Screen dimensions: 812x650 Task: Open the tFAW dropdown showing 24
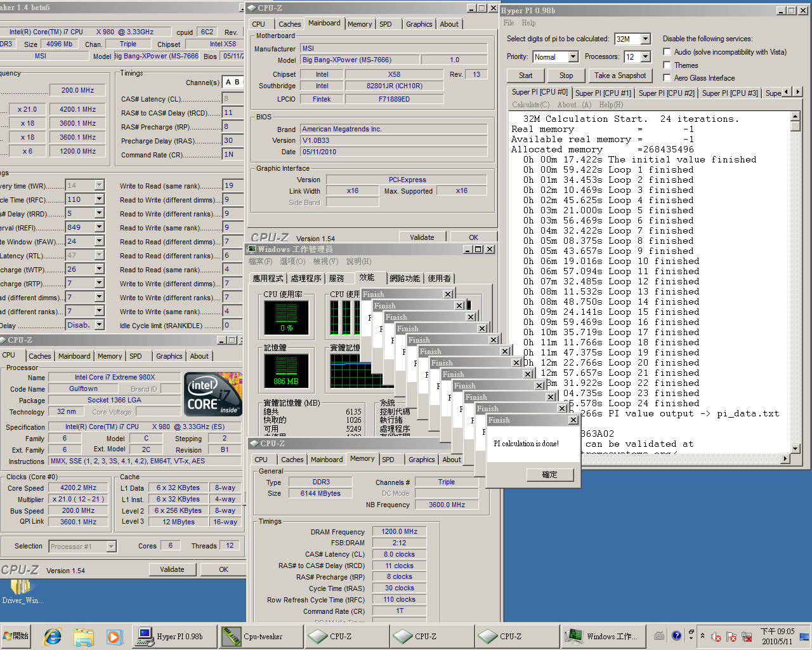100,241
